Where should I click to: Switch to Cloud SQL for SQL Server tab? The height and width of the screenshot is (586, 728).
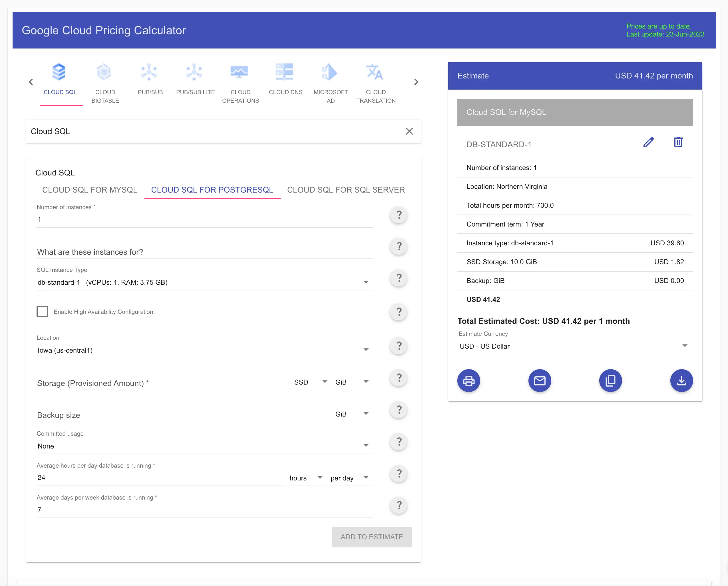pos(346,190)
